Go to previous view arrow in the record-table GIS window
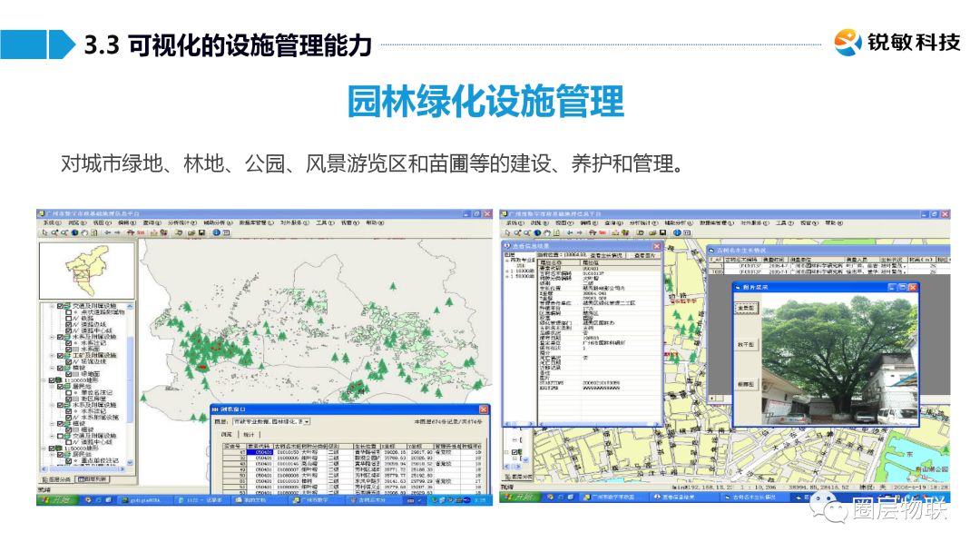Image resolution: width=980 pixels, height=552 pixels. click(x=107, y=232)
